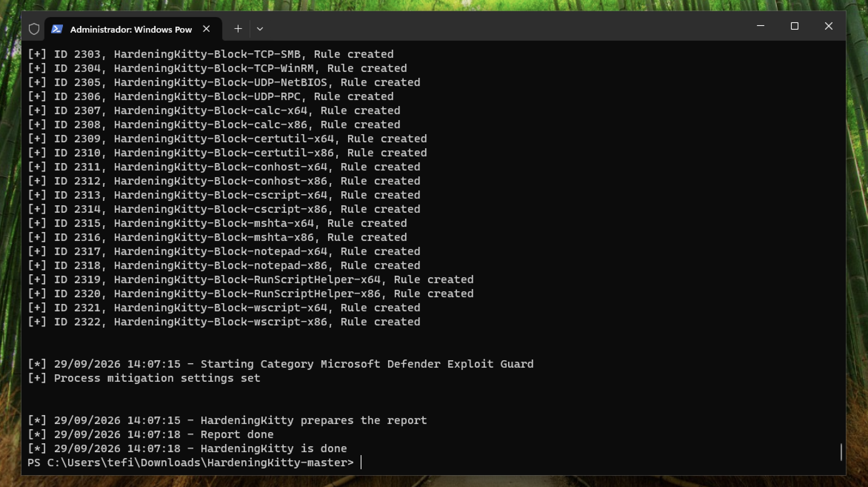Select the Administrador: Windows PowerShell tab title

click(x=131, y=30)
